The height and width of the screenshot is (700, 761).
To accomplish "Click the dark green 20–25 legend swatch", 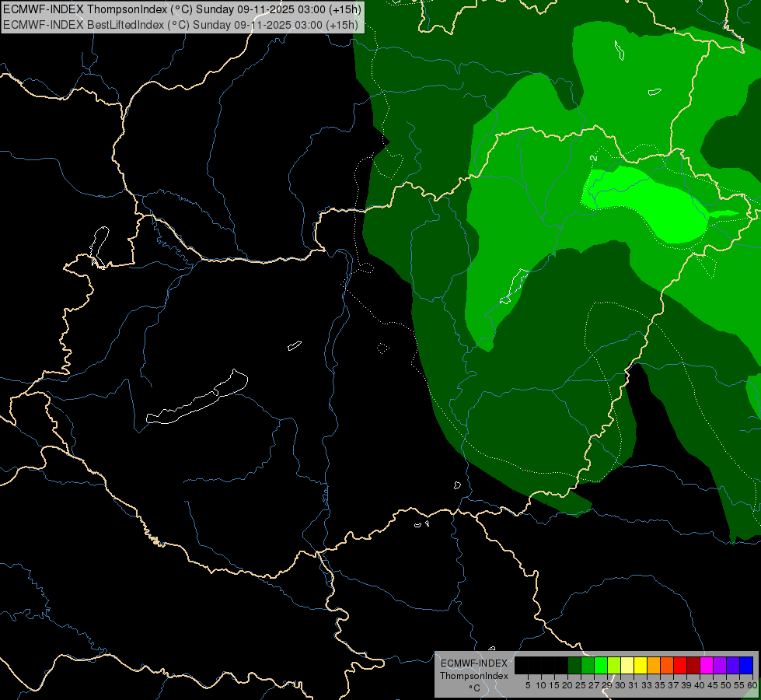I will (574, 665).
